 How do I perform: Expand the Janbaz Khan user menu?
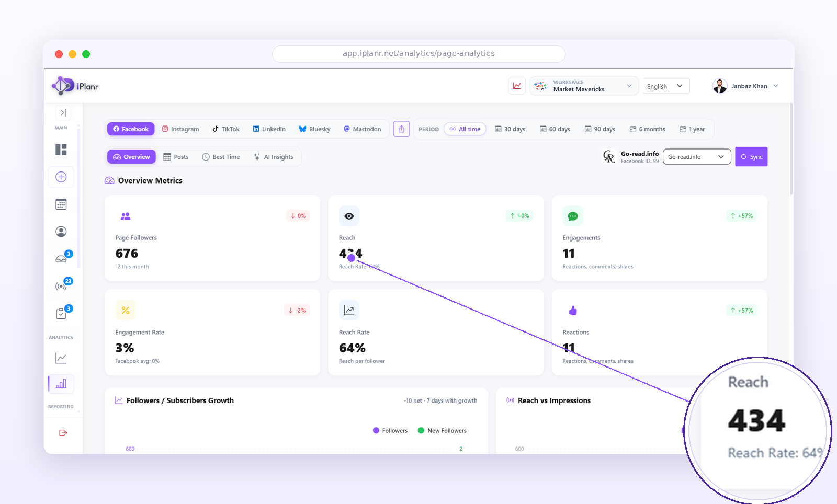point(745,86)
